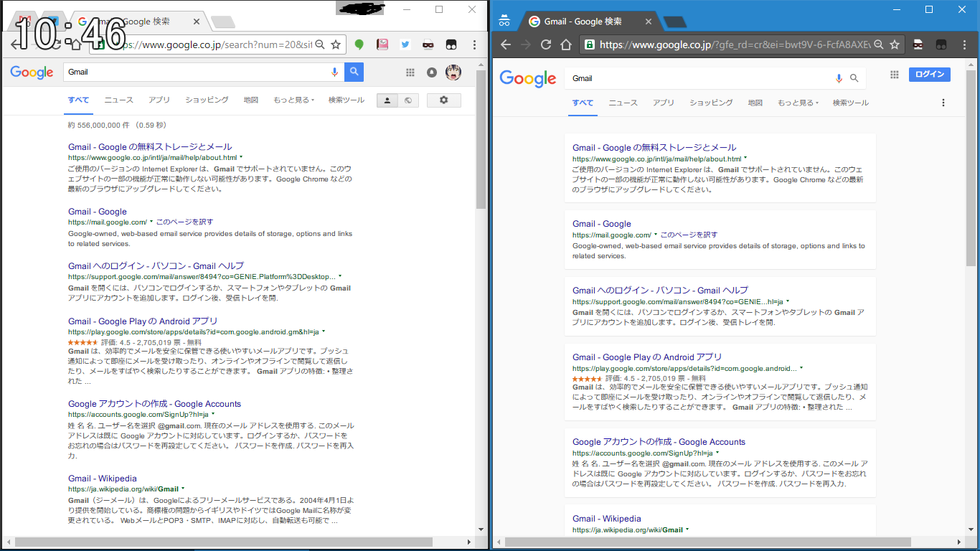Screen dimensions: 980x551
Task: Open the Chrome menu of the incognito window
Action: (x=963, y=44)
